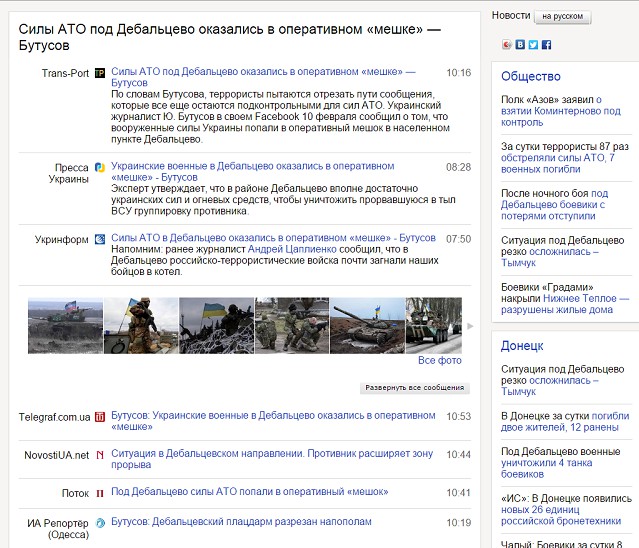Click the Trans-Port source favicon

[100, 73]
